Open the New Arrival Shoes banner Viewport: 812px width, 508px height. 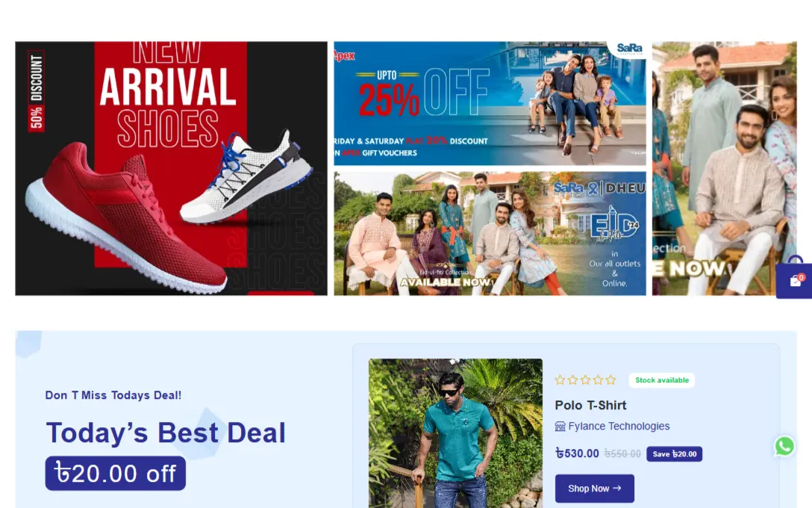(172, 169)
